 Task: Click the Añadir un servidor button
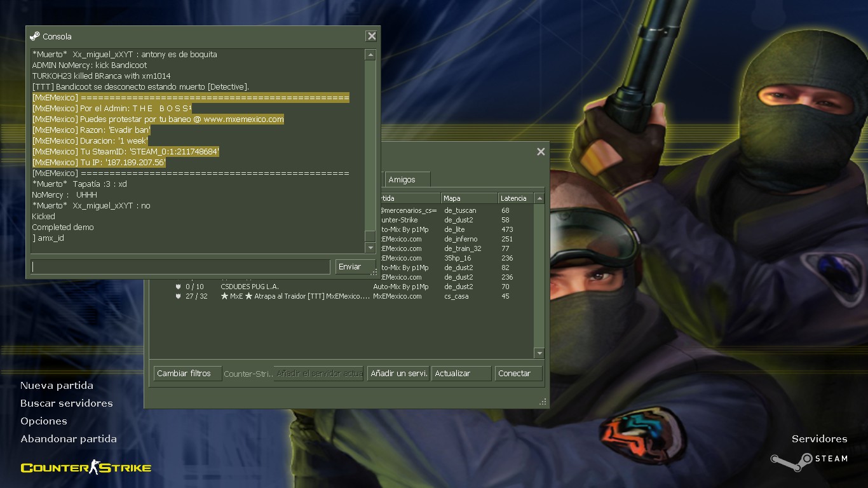[x=398, y=374]
